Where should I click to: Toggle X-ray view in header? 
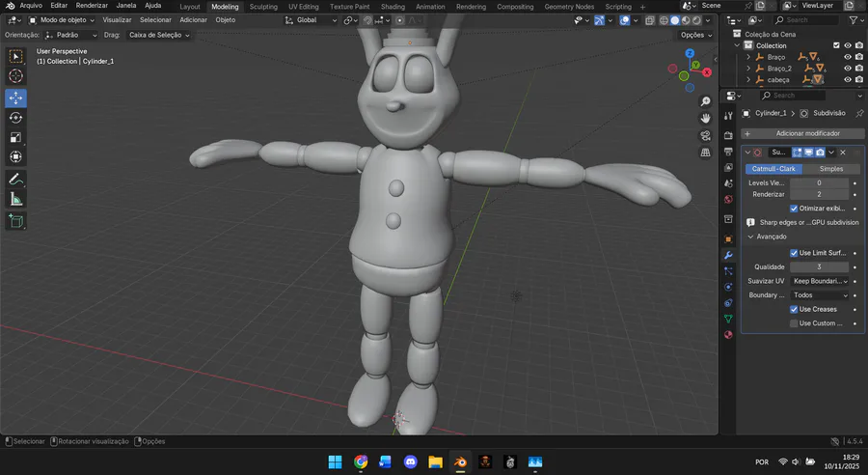[650, 20]
